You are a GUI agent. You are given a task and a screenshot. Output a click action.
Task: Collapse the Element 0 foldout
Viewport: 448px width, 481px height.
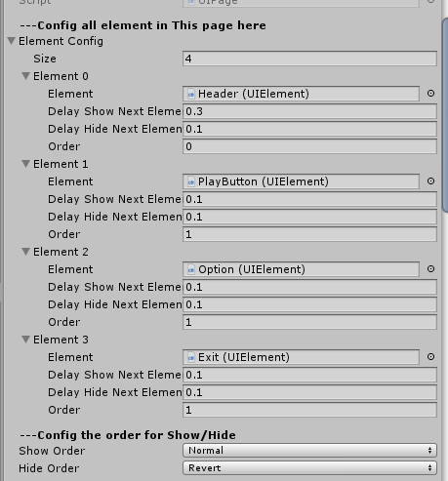pyautogui.click(x=25, y=76)
